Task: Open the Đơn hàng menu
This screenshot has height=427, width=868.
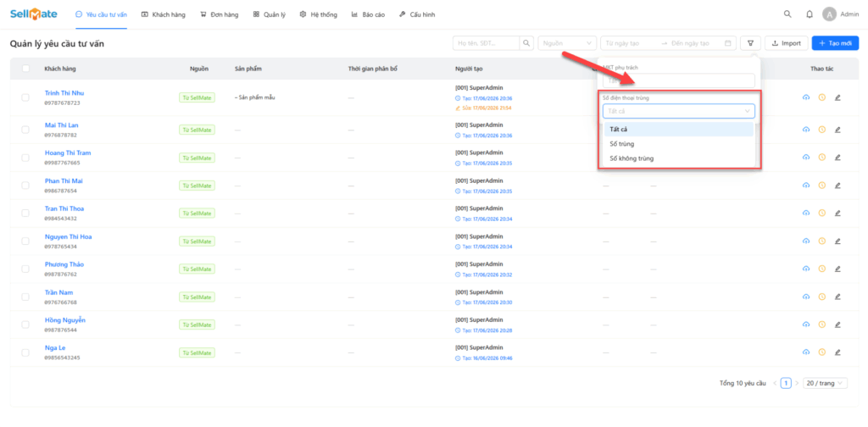Action: (x=220, y=15)
